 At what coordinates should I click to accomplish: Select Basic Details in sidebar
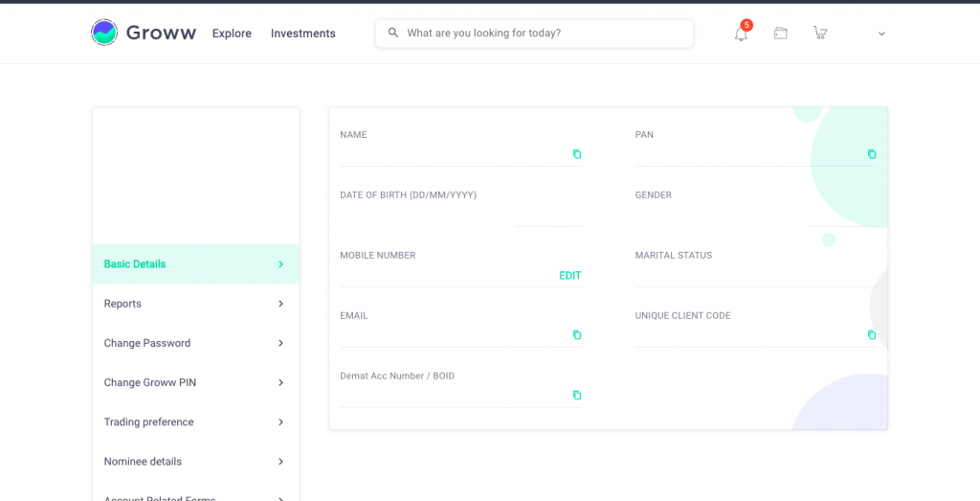[195, 264]
